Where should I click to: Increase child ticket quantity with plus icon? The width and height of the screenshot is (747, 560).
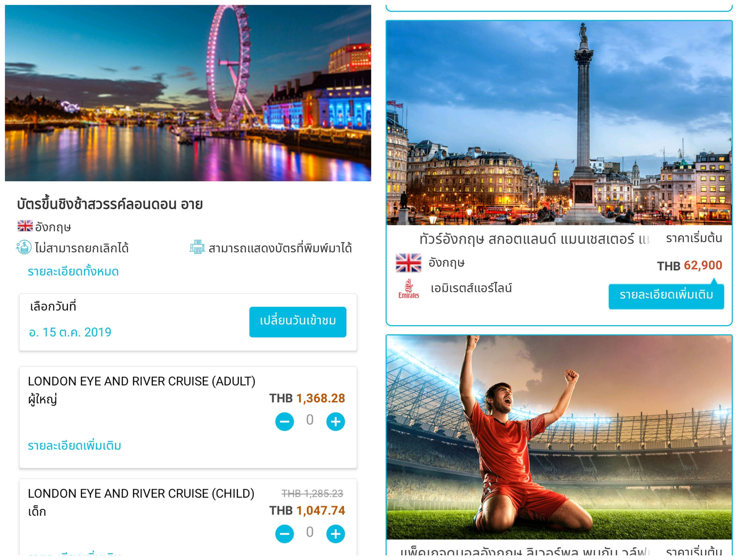335,534
